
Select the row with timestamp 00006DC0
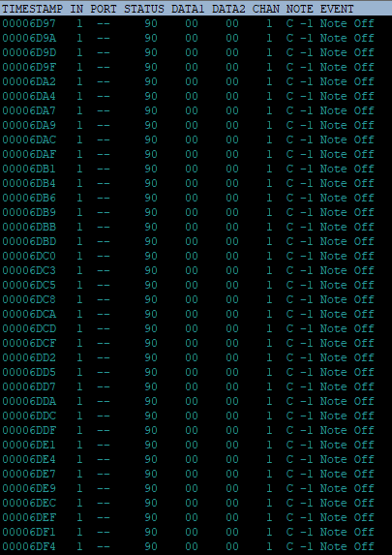click(x=196, y=256)
